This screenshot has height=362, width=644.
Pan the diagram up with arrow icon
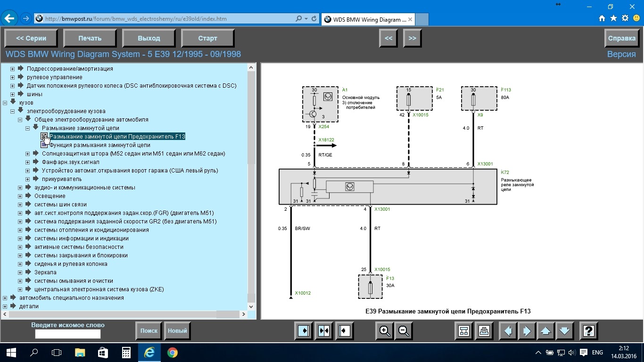546,331
